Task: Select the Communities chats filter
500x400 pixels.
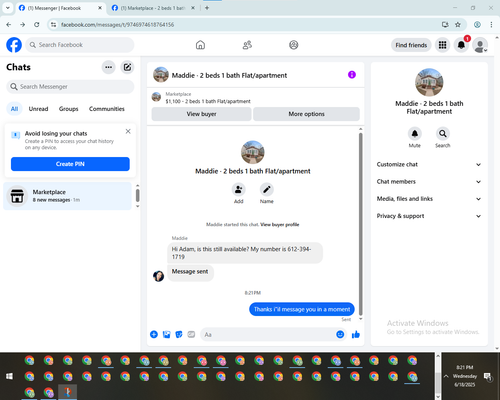Action: pyautogui.click(x=107, y=109)
